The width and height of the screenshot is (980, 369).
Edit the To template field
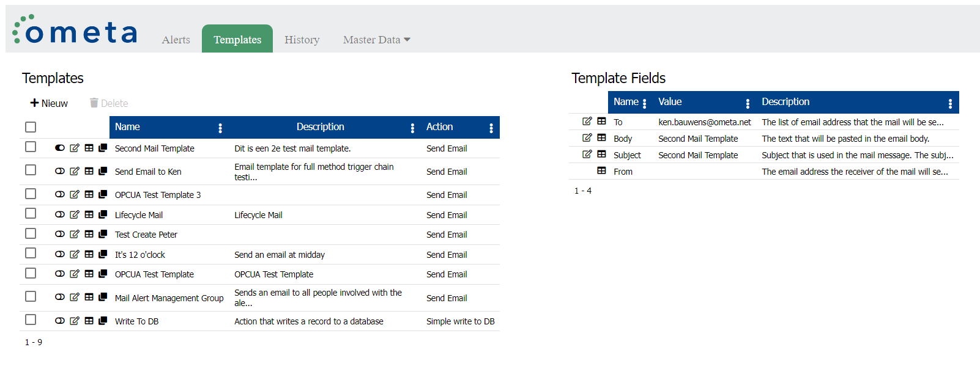pos(587,121)
